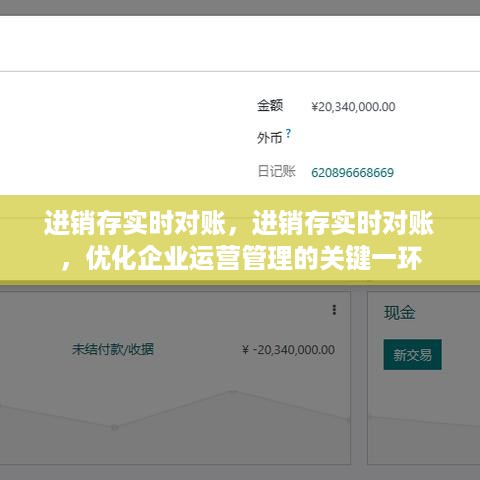This screenshot has width=480, height=480.
Task: Click the 新交易 button in the 现金 card
Action: (412, 354)
